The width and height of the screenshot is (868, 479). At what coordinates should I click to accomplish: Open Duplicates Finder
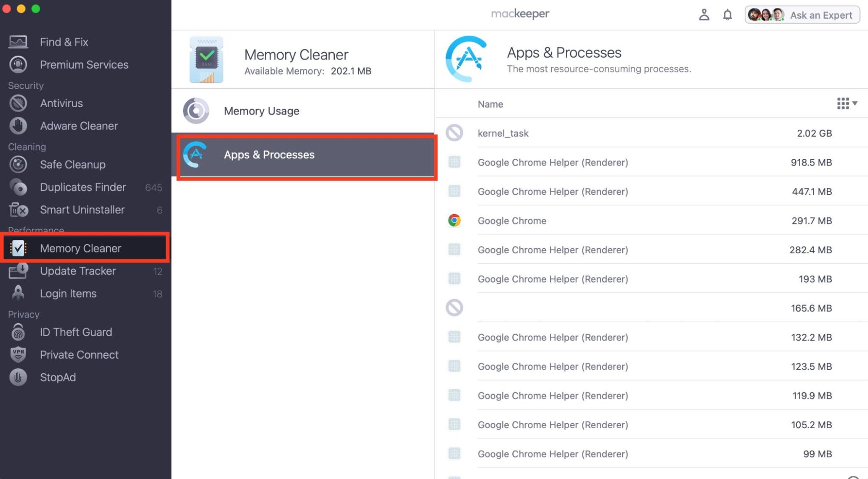(83, 187)
